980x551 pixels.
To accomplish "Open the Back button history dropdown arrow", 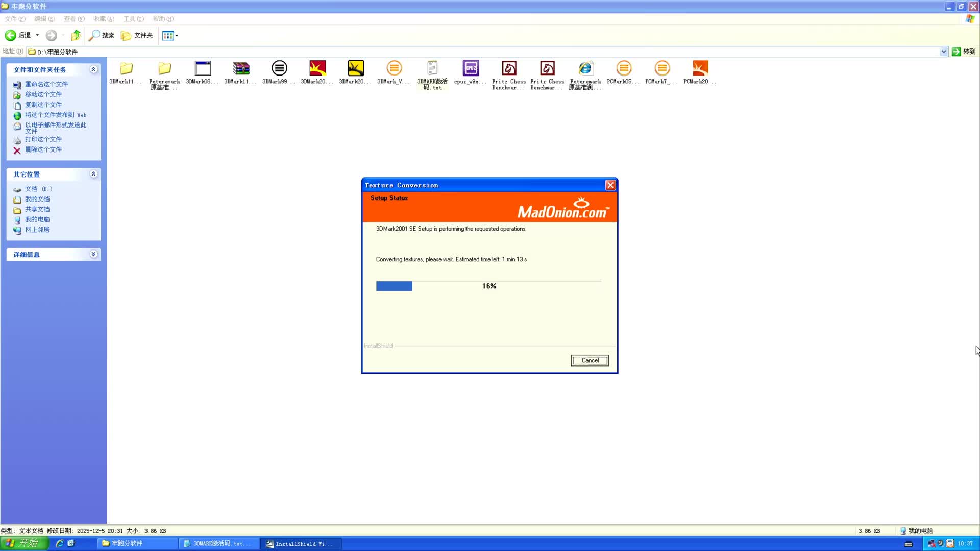I will click(37, 35).
